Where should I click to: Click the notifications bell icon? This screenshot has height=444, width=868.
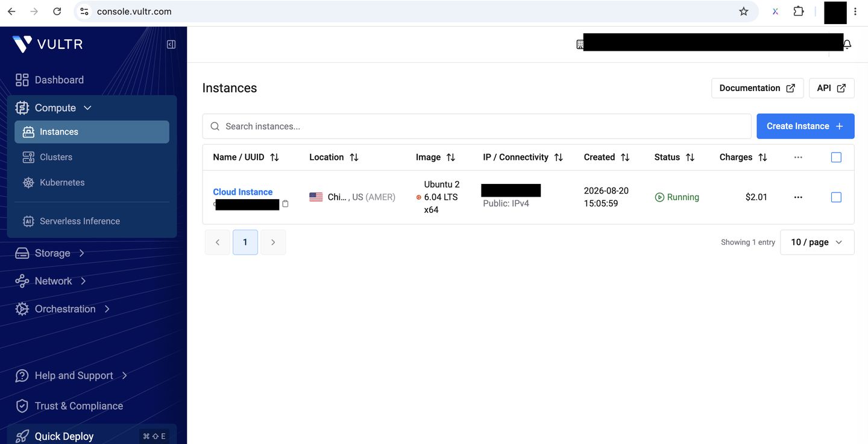(x=848, y=45)
